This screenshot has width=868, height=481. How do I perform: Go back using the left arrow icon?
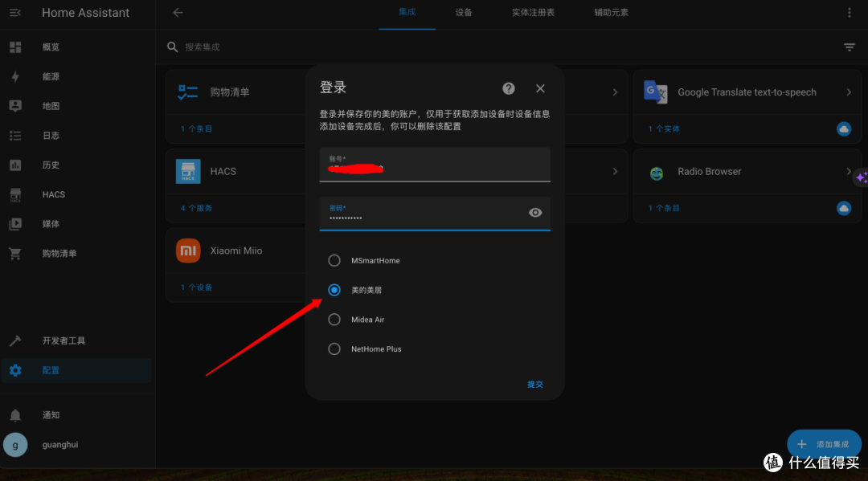click(x=178, y=12)
